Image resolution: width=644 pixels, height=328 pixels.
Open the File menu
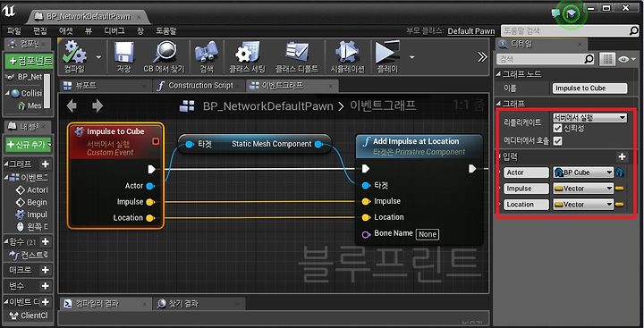[14, 30]
